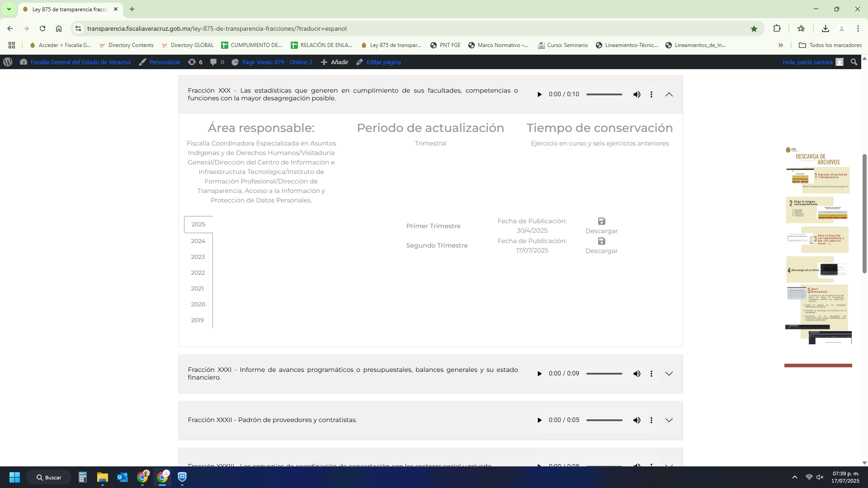Bookmark star icon in address bar
The image size is (868, 488).
coord(754,28)
